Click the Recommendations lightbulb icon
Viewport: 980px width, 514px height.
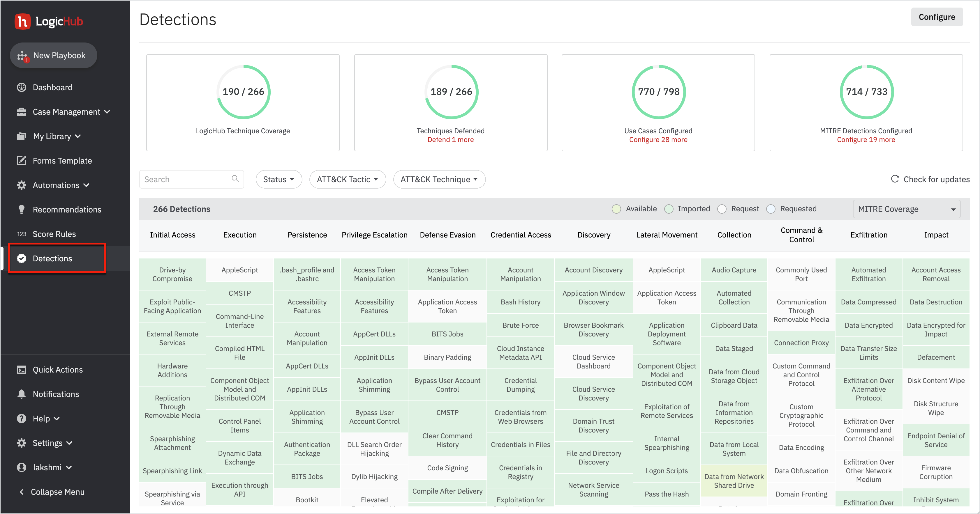[x=22, y=210]
